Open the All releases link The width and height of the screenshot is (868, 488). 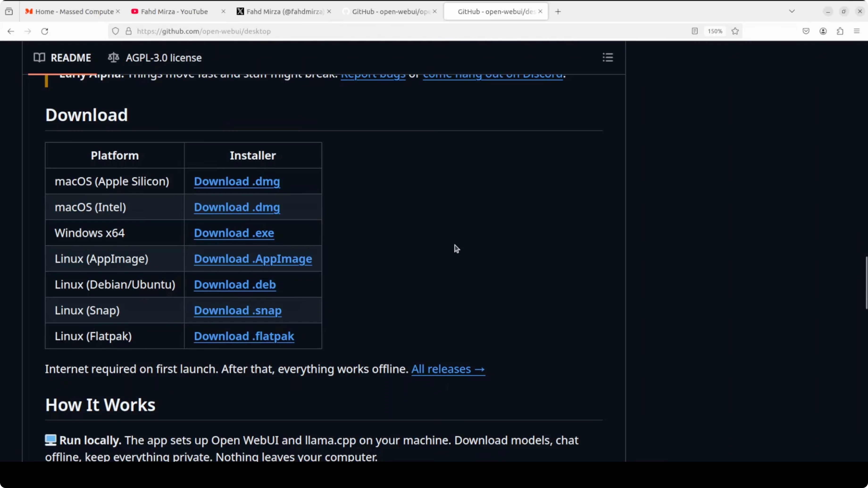448,369
